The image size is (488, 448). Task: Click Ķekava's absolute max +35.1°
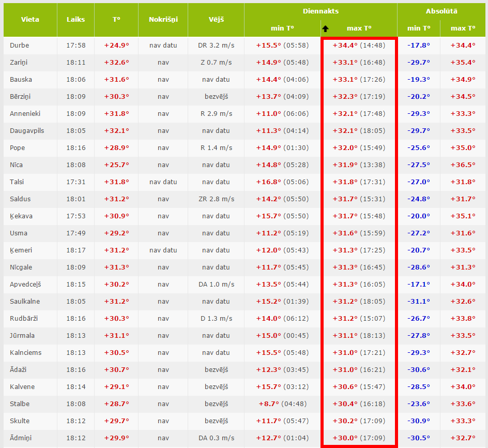coord(463,216)
